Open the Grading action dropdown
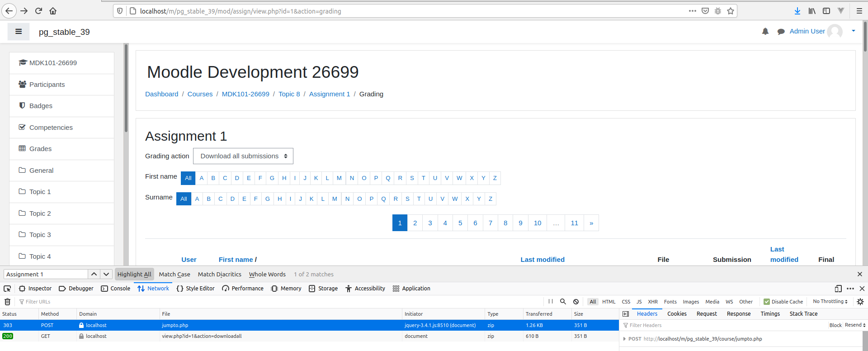 [243, 156]
